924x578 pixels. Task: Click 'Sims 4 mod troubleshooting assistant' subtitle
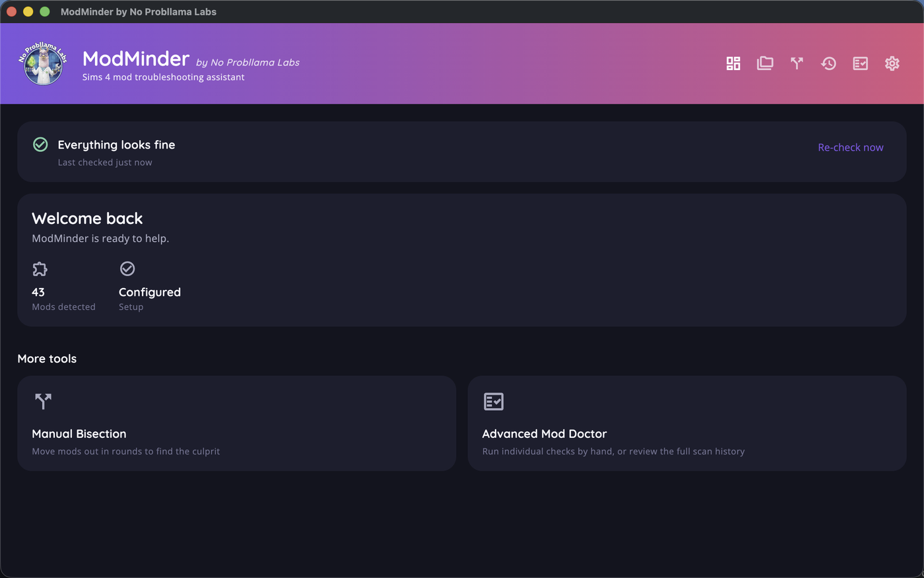[163, 77]
